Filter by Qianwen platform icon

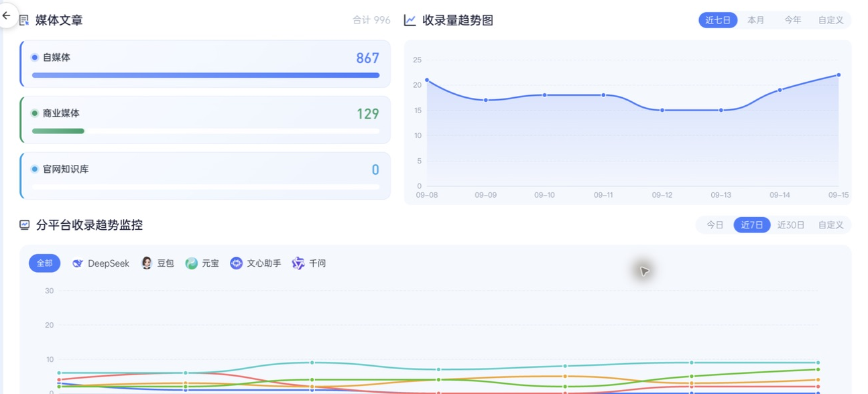(x=298, y=263)
